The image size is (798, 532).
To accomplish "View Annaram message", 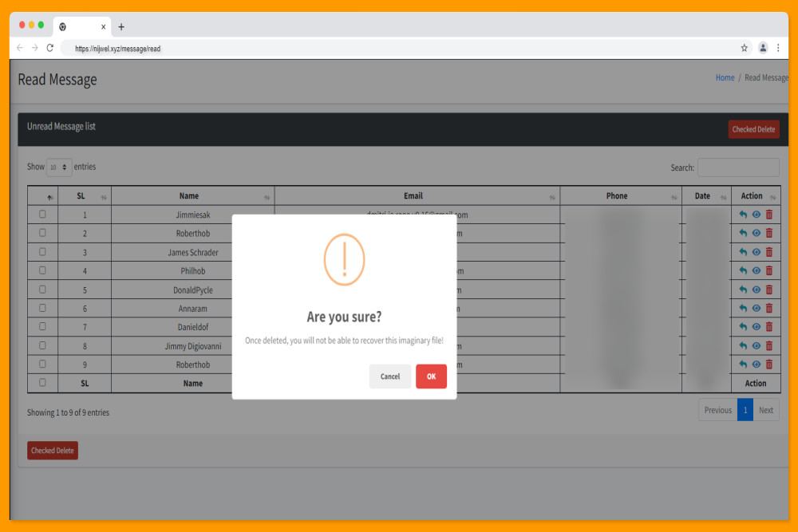I will pyautogui.click(x=757, y=308).
